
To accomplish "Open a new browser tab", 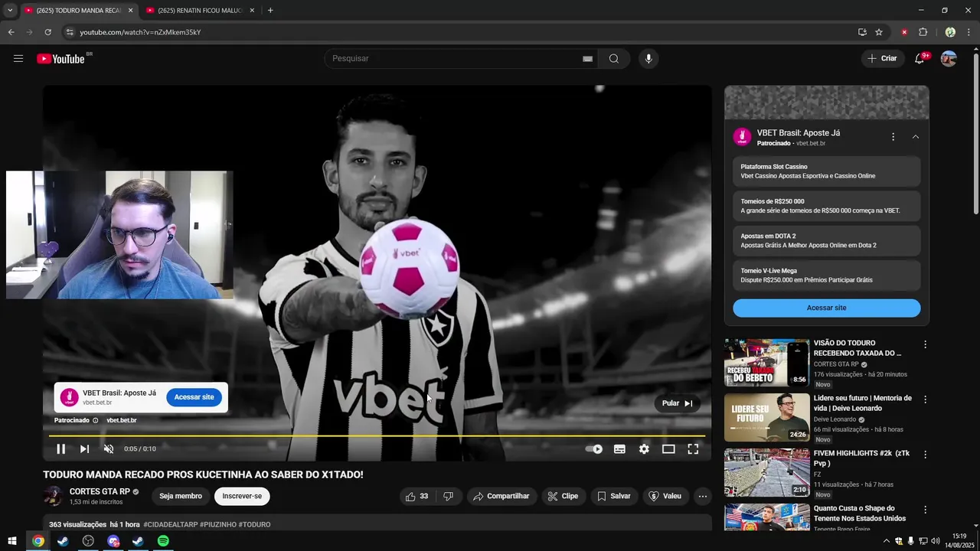I will click(270, 11).
